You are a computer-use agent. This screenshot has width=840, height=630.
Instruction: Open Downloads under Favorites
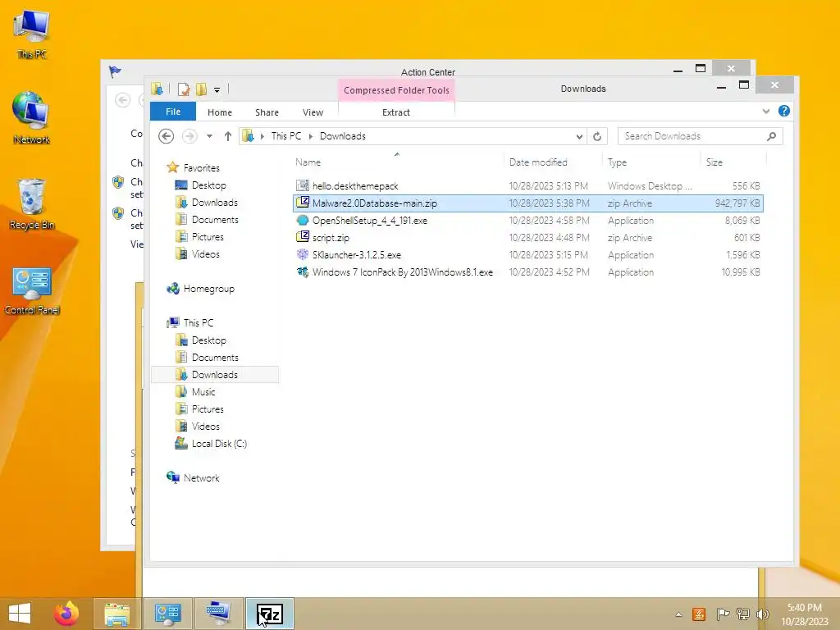point(214,202)
